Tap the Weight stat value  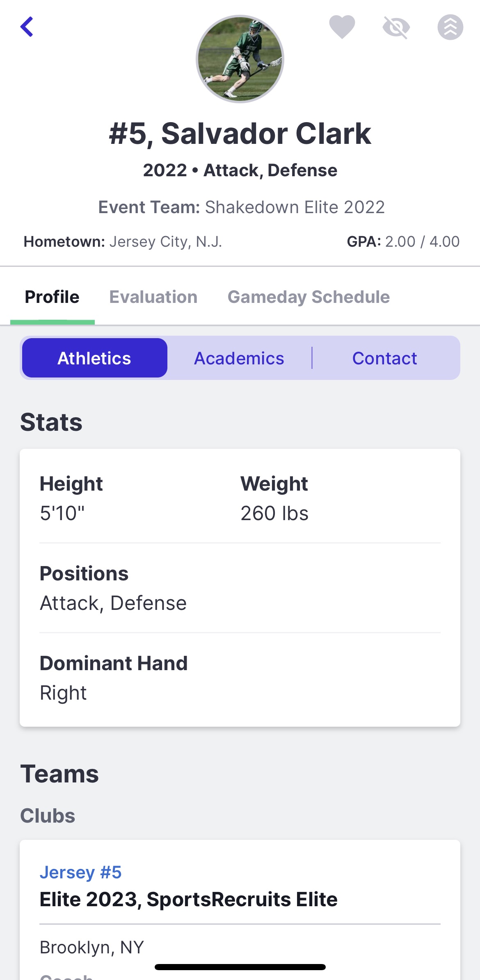[x=274, y=513]
